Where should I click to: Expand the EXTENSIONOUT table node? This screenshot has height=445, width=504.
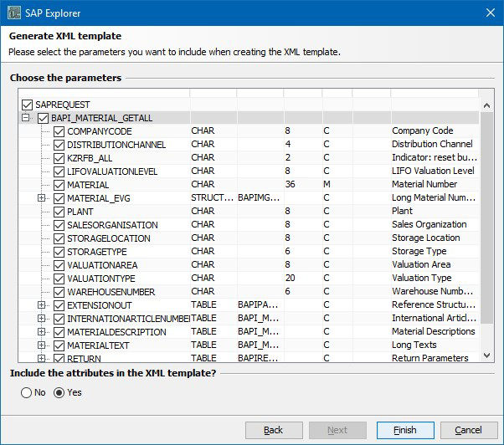[41, 304]
